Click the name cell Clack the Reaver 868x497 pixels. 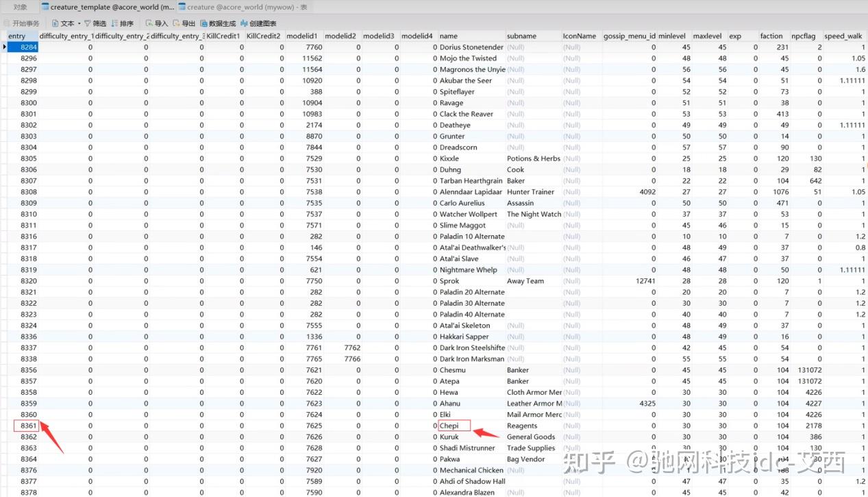click(x=467, y=114)
